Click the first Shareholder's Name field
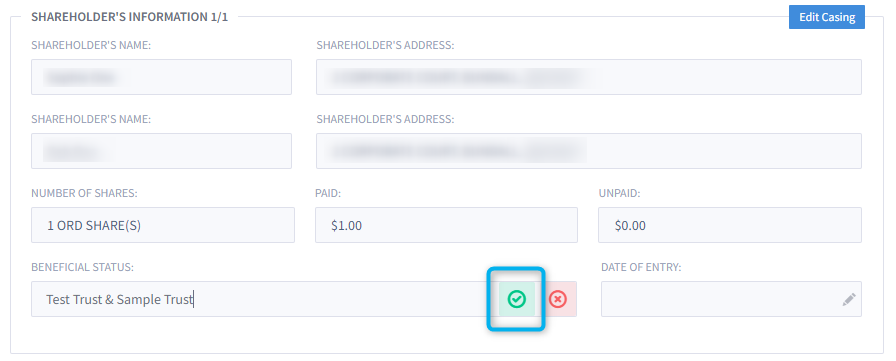The width and height of the screenshot is (896, 361). 161,77
